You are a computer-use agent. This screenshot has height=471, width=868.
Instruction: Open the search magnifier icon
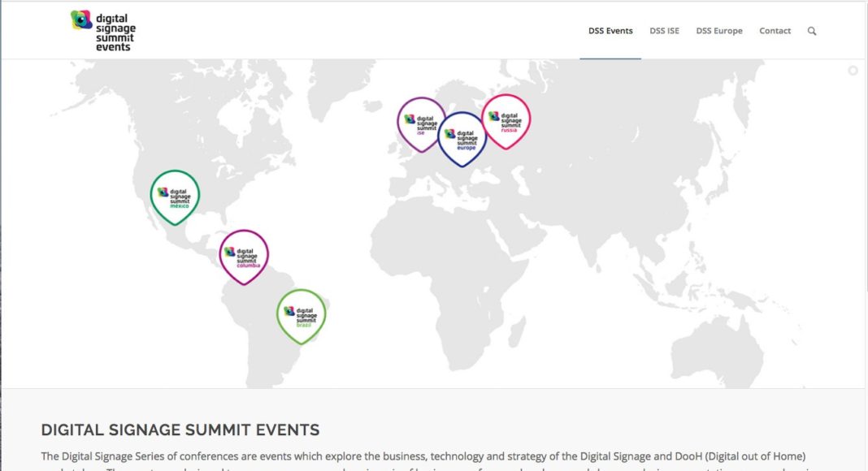pos(812,31)
